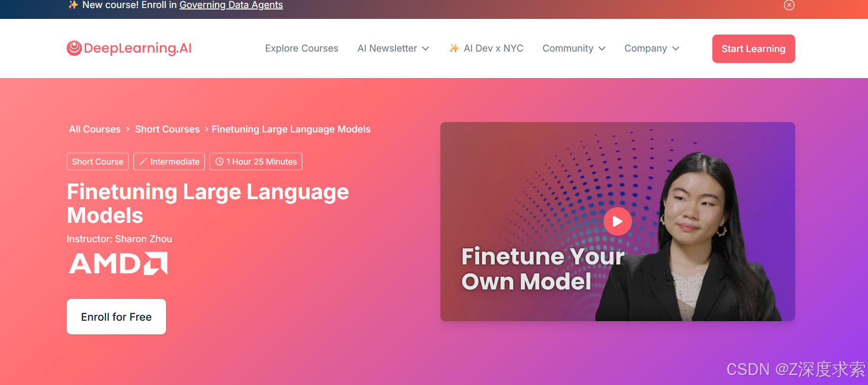
Task: Click the level icon in the Intermediate tag
Action: coord(143,162)
